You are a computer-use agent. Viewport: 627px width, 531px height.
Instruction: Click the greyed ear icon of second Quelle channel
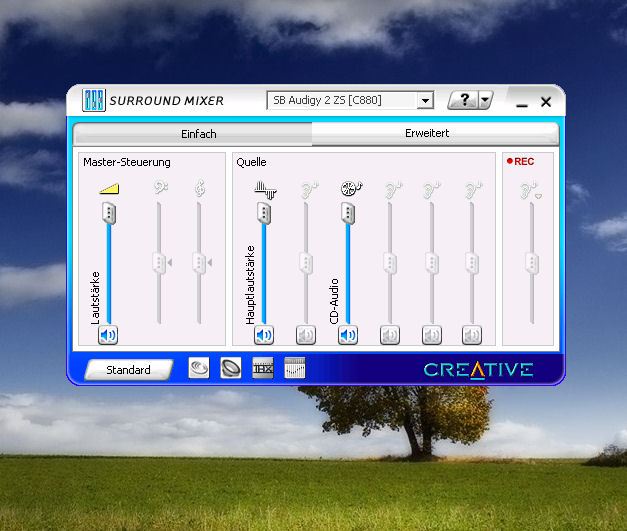309,190
